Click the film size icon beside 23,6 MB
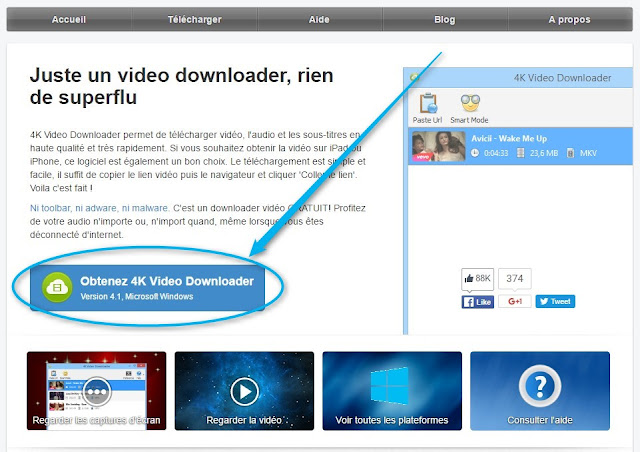This screenshot has width=640, height=452. click(520, 153)
